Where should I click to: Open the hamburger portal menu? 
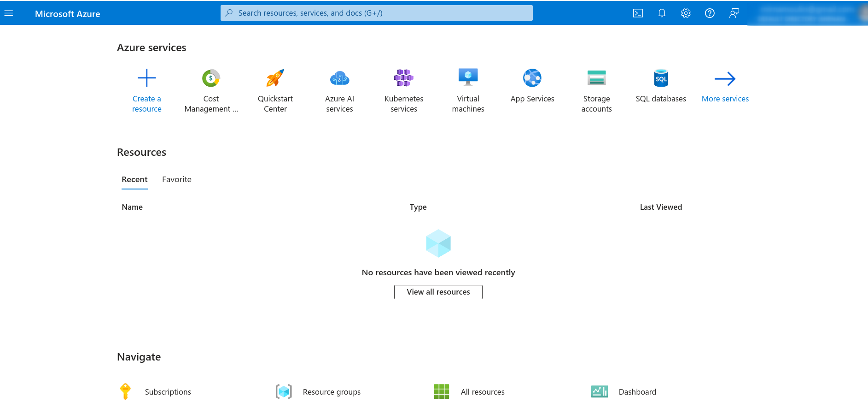(x=9, y=13)
